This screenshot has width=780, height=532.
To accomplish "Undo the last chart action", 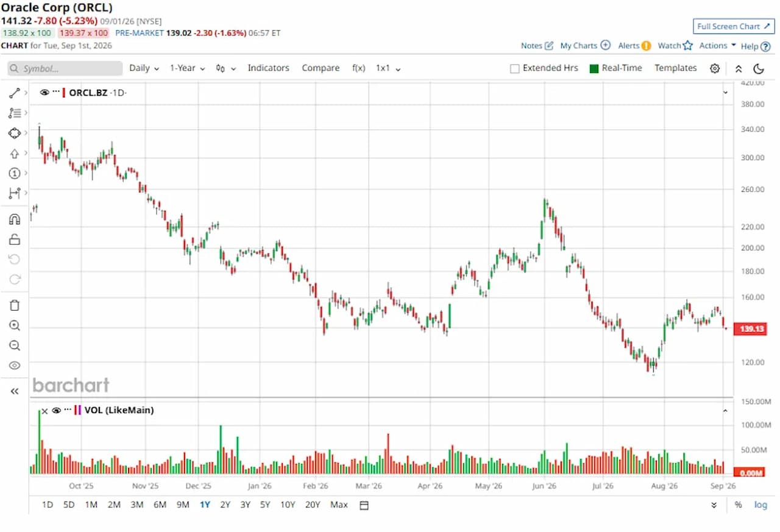I will click(x=15, y=259).
